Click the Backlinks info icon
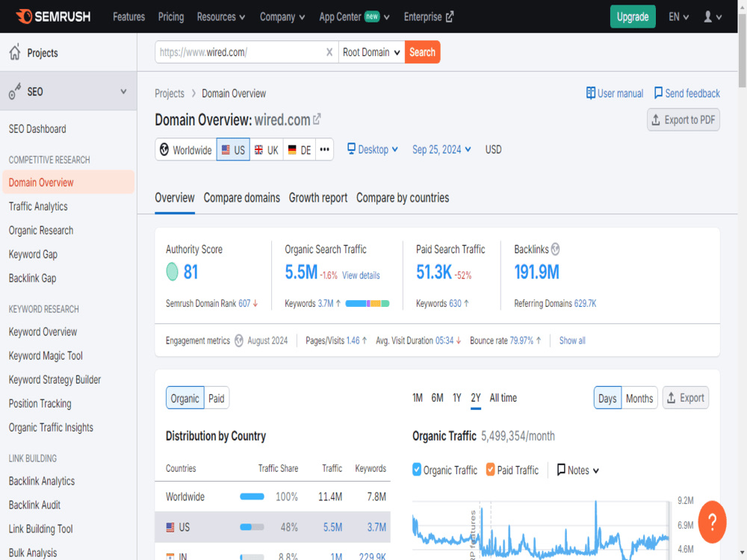747x560 pixels. (556, 249)
